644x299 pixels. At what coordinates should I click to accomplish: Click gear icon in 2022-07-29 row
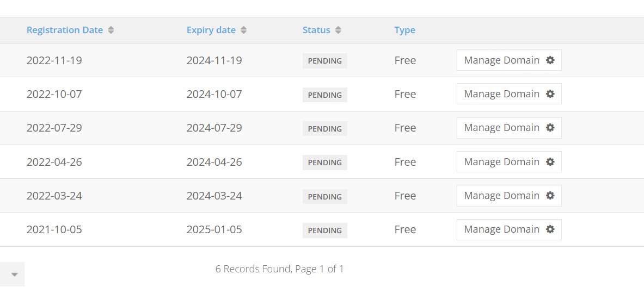coord(550,128)
